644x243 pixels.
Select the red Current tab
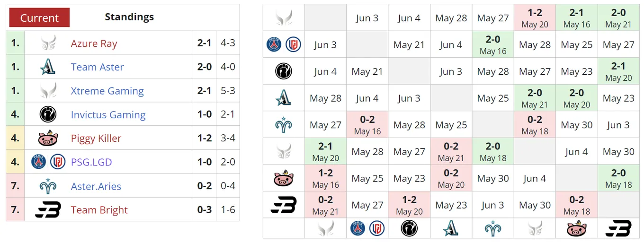39,17
